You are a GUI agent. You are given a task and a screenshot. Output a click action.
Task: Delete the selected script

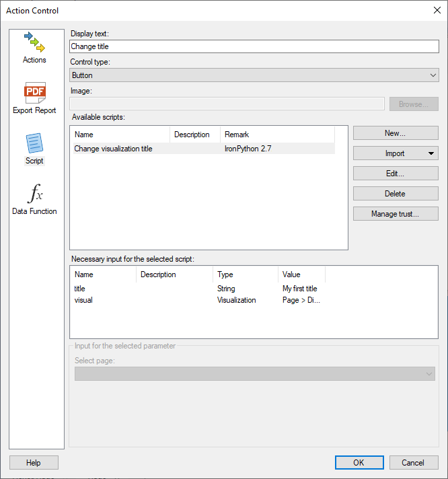(396, 194)
